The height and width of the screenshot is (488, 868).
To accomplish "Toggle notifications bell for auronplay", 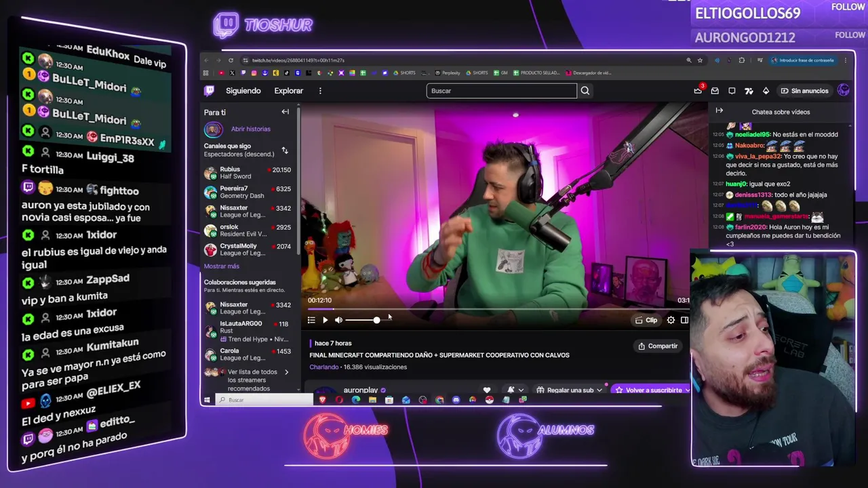I will pyautogui.click(x=510, y=390).
